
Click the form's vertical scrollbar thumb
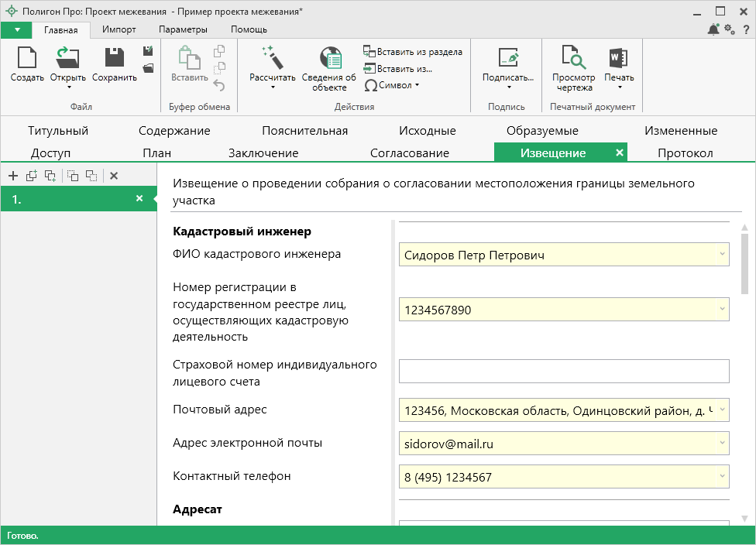tap(744, 263)
